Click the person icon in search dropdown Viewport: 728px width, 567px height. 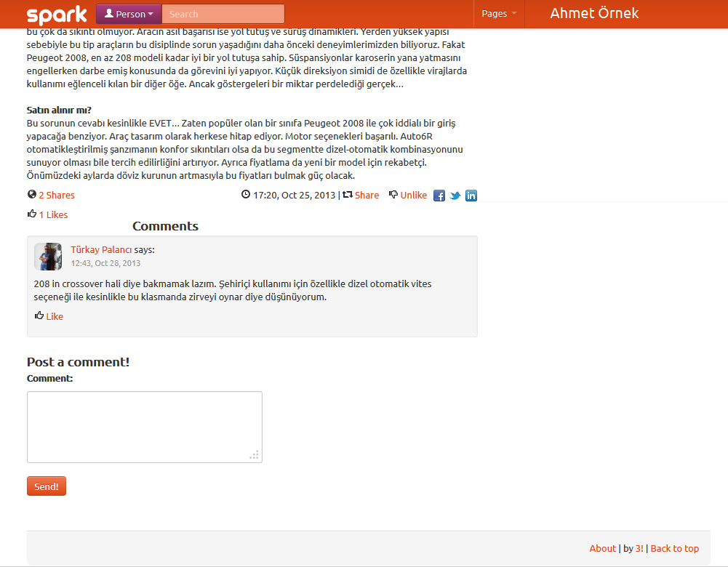[x=108, y=14]
